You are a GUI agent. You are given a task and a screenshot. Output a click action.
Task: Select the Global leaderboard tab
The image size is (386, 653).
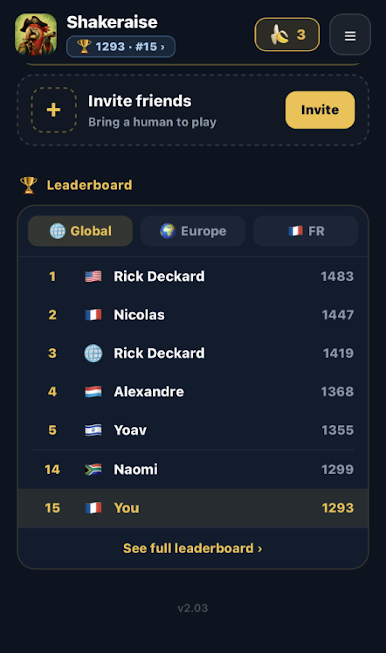tap(80, 231)
